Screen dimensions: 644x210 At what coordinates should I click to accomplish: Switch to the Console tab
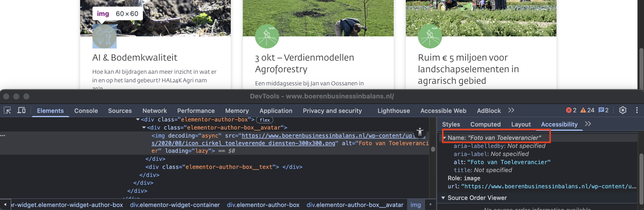(86, 111)
